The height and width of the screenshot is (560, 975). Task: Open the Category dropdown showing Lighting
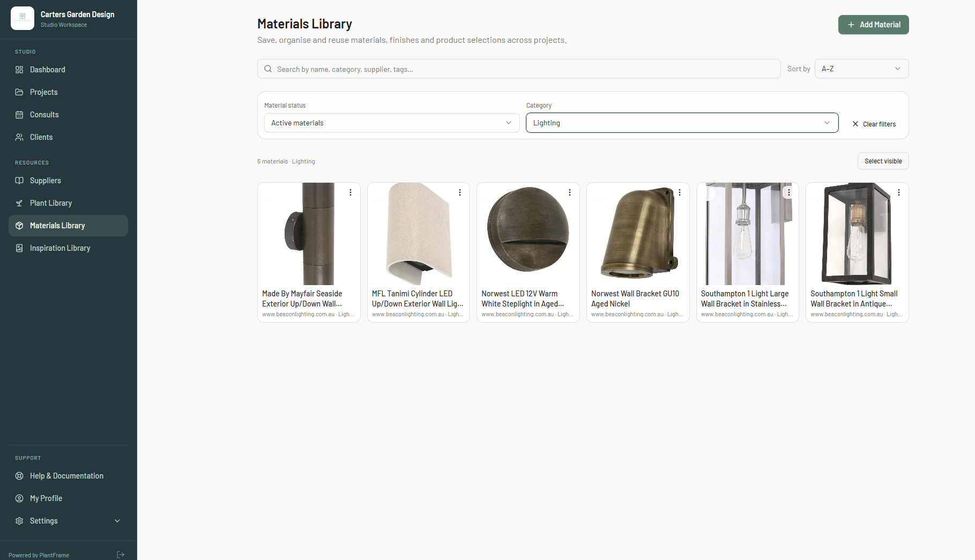pyautogui.click(x=682, y=123)
